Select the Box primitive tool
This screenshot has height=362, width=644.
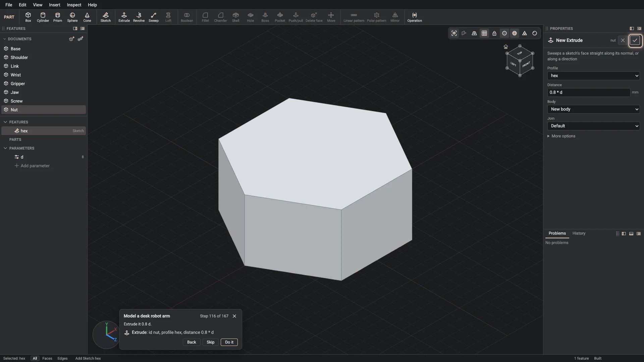coord(28,17)
